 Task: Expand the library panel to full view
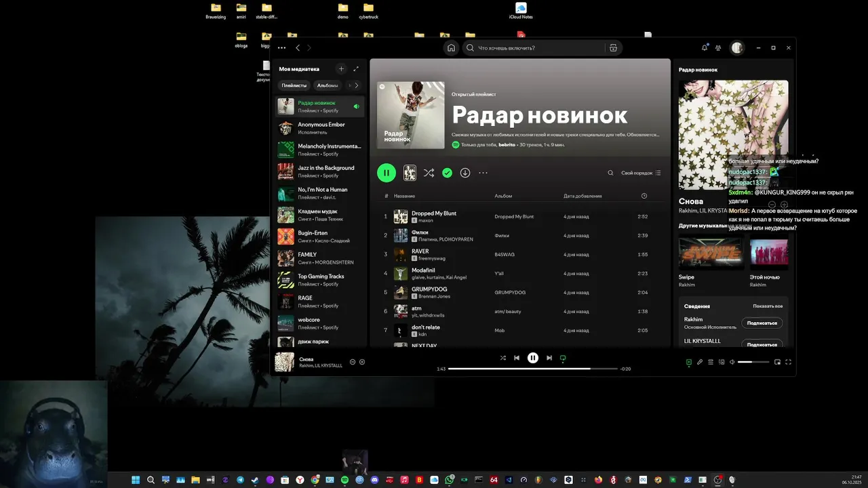(x=356, y=68)
